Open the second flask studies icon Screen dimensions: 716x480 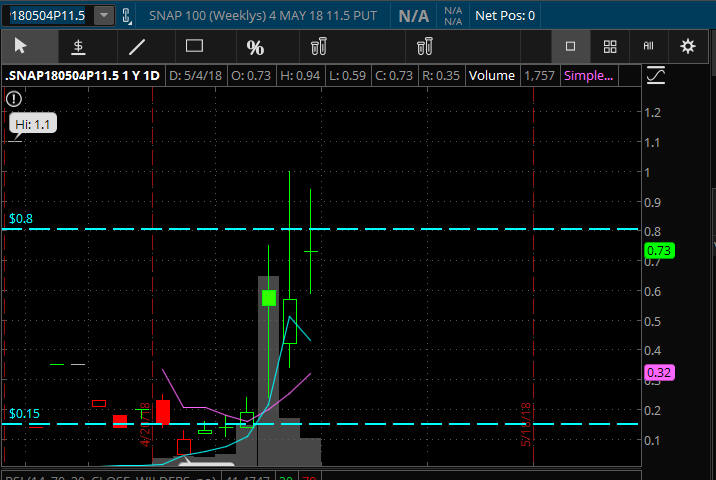tap(425, 46)
